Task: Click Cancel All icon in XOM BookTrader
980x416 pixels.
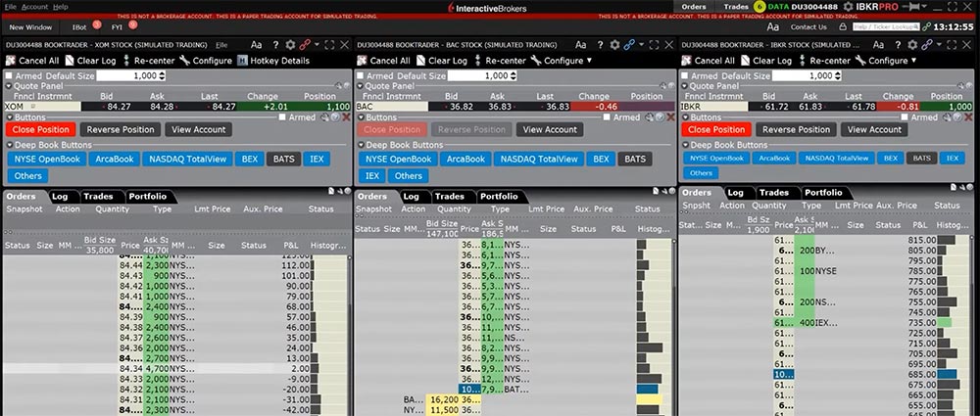Action: (x=11, y=61)
